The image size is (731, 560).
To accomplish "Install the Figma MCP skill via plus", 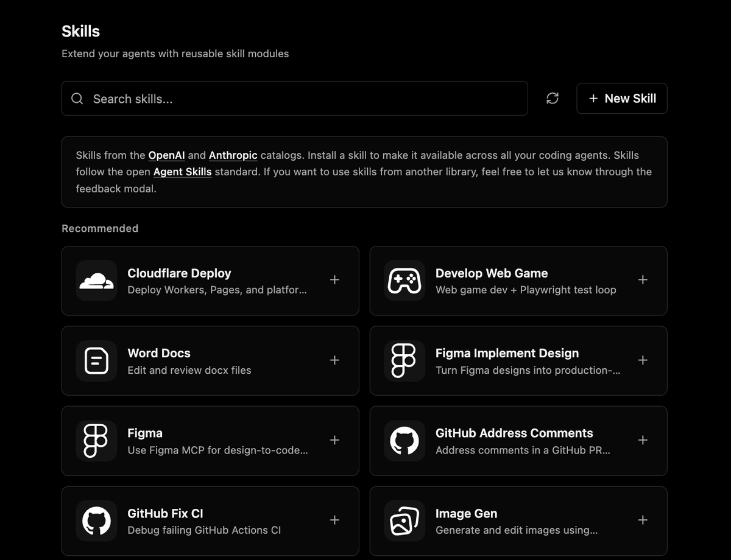I will 334,440.
